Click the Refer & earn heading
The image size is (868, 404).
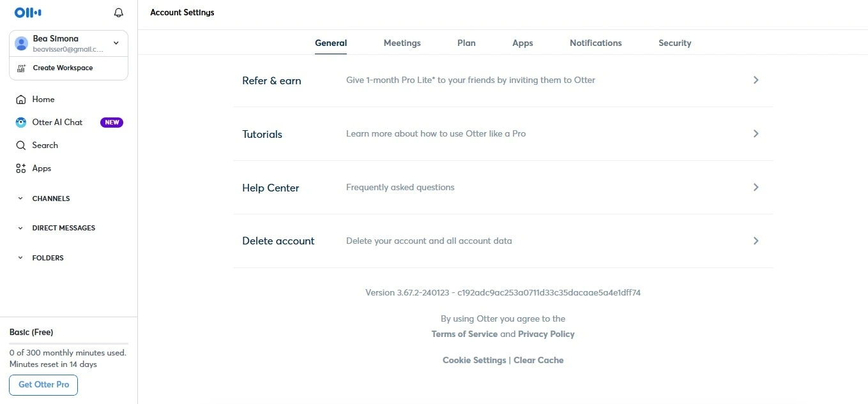271,81
